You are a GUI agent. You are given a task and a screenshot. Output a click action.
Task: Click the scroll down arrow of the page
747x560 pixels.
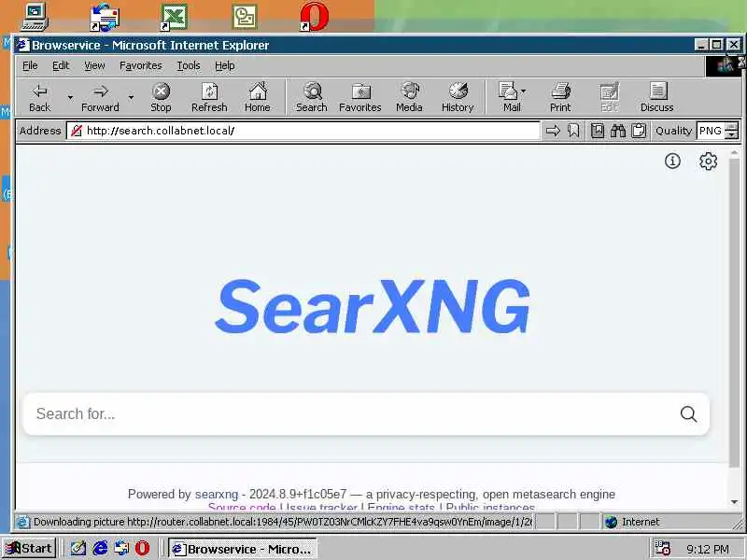click(x=734, y=502)
